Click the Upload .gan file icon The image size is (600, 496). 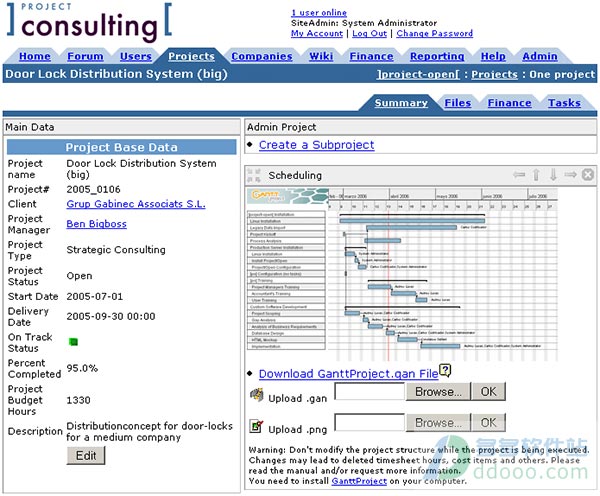[257, 395]
